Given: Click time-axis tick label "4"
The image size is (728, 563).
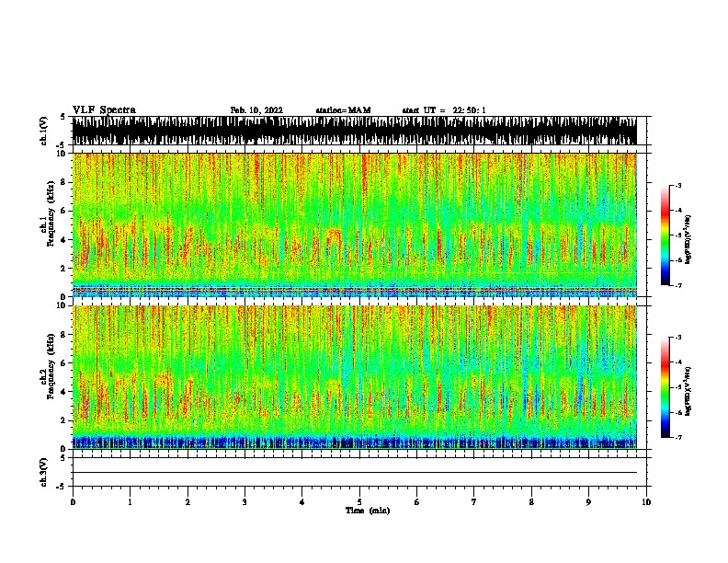Looking at the screenshot, I should pyautogui.click(x=302, y=502).
